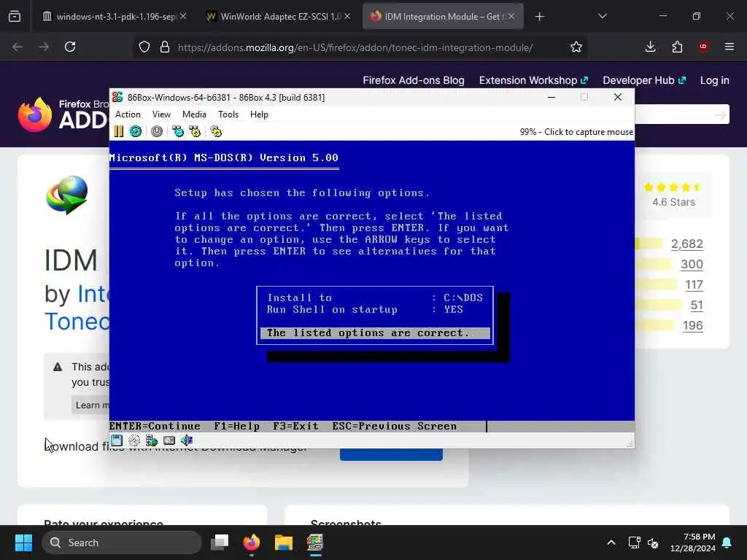Open Task View from taskbar

click(x=220, y=542)
